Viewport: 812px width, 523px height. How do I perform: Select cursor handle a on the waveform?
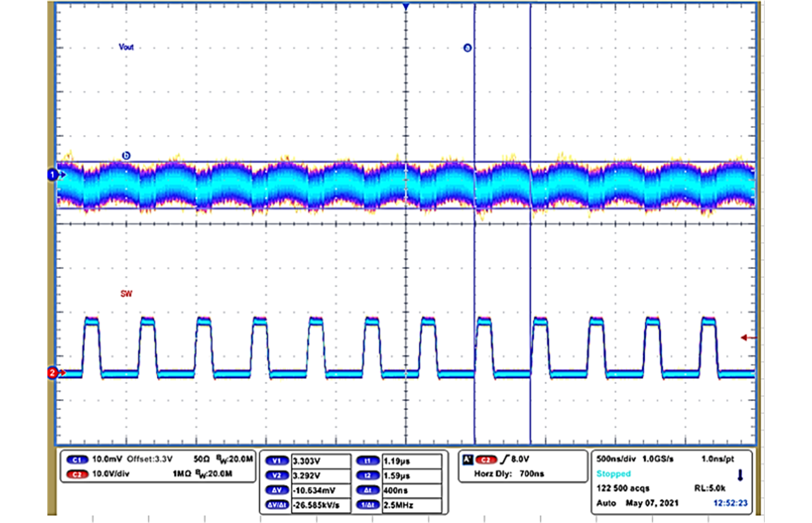[467, 48]
